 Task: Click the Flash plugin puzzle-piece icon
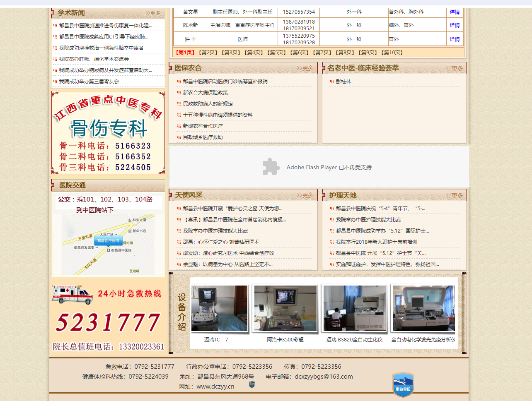[271, 167]
